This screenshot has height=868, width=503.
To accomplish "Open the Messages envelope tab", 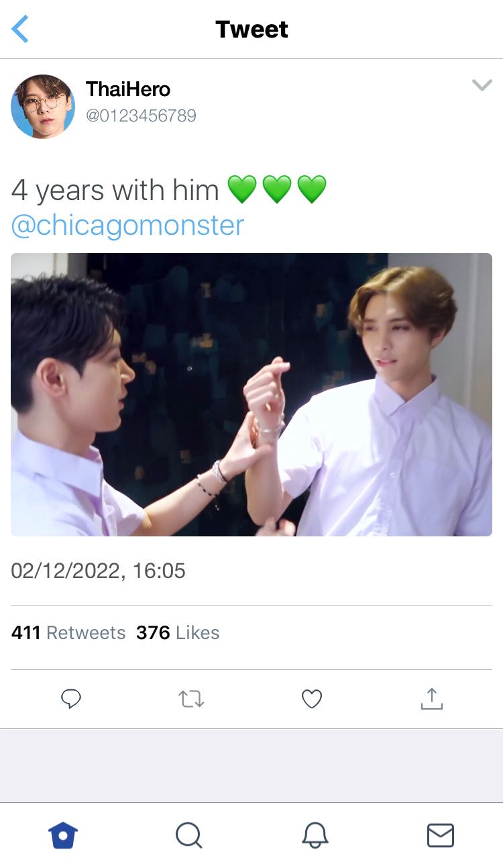I will (x=441, y=836).
